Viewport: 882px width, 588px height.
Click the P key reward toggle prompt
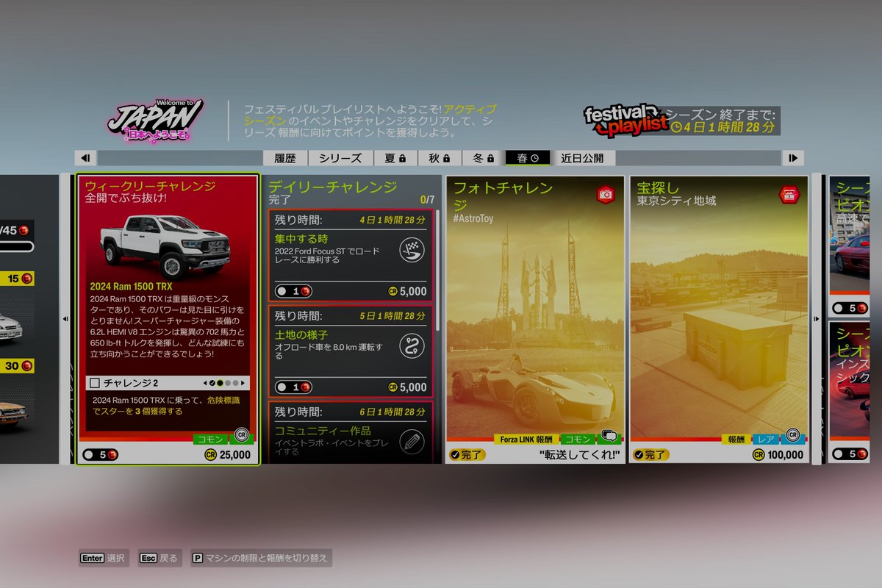pyautogui.click(x=261, y=558)
